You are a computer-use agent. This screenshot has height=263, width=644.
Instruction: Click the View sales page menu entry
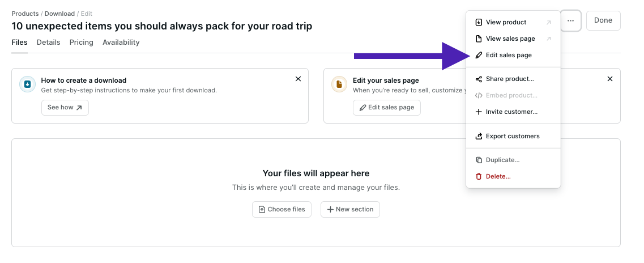pos(510,39)
